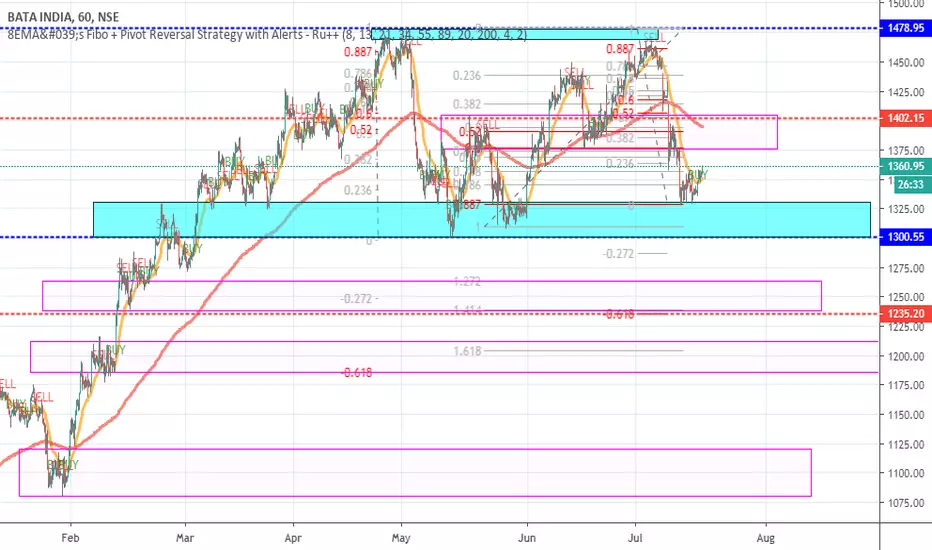This screenshot has width=932, height=550.
Task: Click the 1425.00 price axis tick
Action: [906, 92]
